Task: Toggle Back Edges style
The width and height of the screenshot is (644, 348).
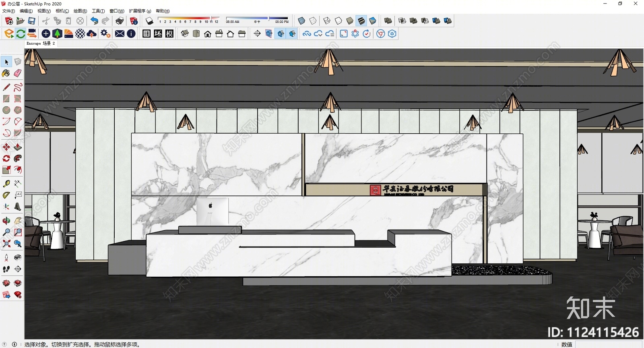Action: (x=313, y=21)
